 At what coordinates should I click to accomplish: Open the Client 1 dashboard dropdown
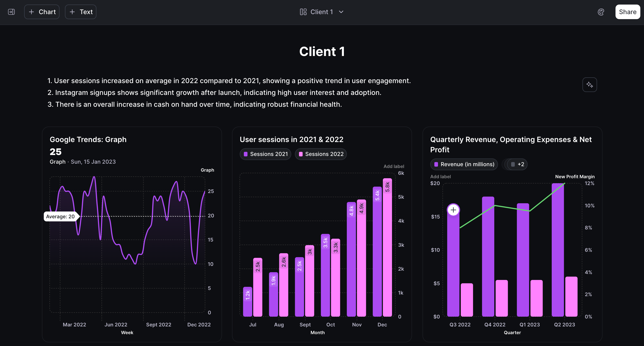click(x=322, y=12)
